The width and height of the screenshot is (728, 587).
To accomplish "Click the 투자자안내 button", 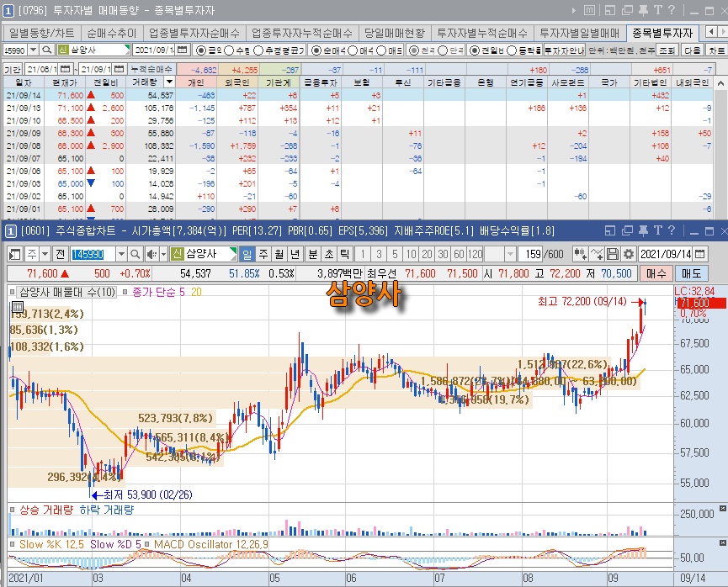I will point(564,50).
